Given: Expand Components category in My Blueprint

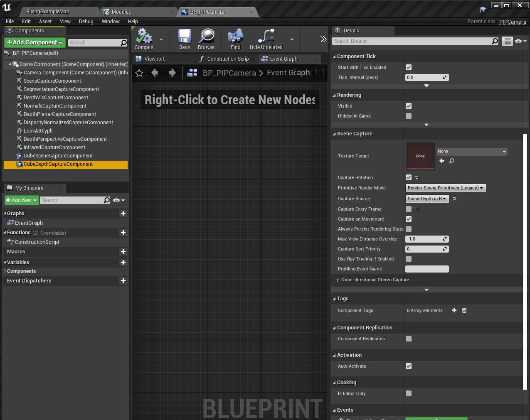Looking at the screenshot, I should point(5,271).
